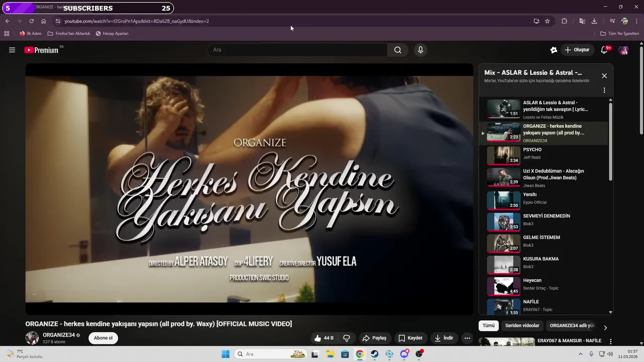
Task: Bookmark this page with the star icon
Action: 547,21
